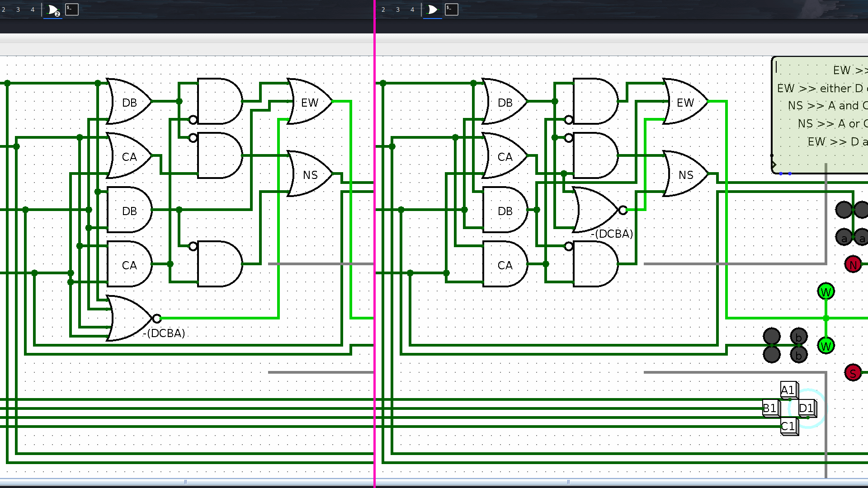This screenshot has height=488, width=868.
Task: Click the fully visible dark LED labeled a
Action: click(x=844, y=237)
